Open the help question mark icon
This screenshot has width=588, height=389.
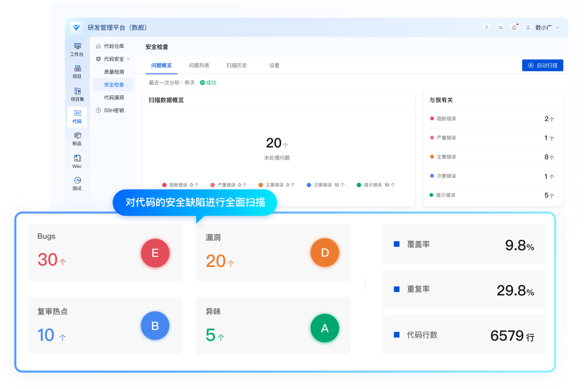coord(486,28)
